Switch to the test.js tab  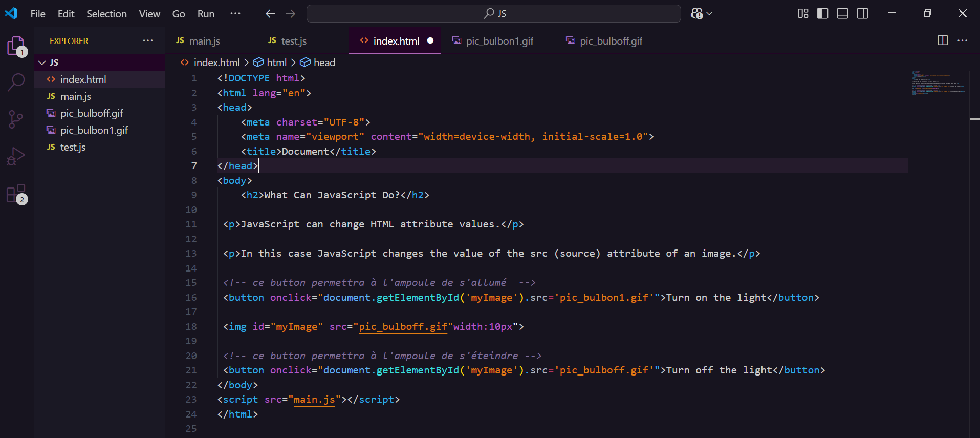(293, 41)
